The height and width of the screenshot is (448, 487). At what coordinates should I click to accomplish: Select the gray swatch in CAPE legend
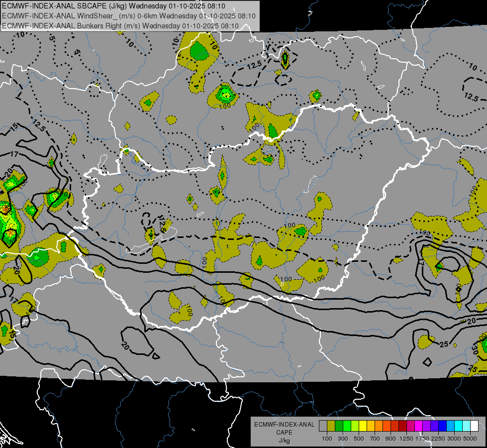[323, 426]
